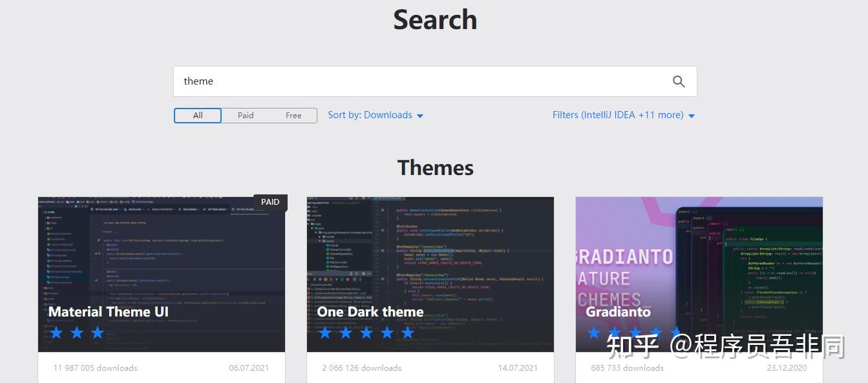Image resolution: width=868 pixels, height=383 pixels.
Task: Select the Paid pricing filter
Action: pyautogui.click(x=246, y=115)
